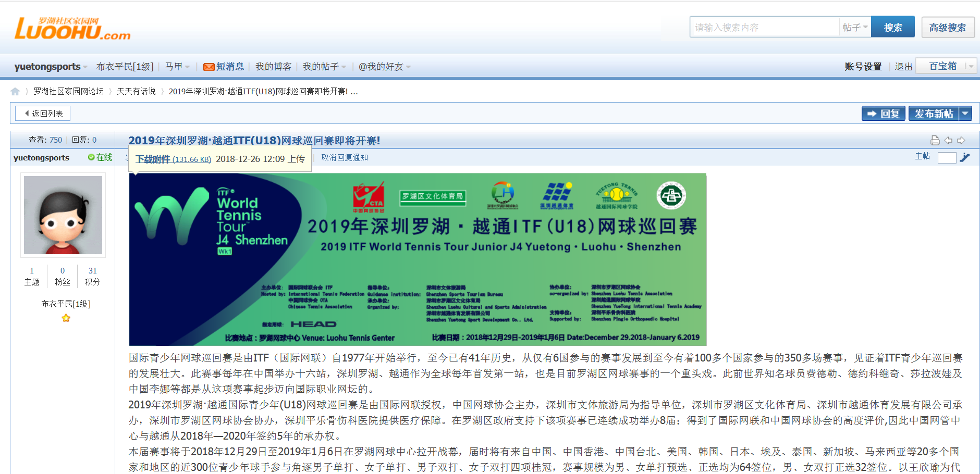Image resolution: width=980 pixels, height=474 pixels.
Task: Open the 马甲 dropdown menu
Action: (x=177, y=67)
